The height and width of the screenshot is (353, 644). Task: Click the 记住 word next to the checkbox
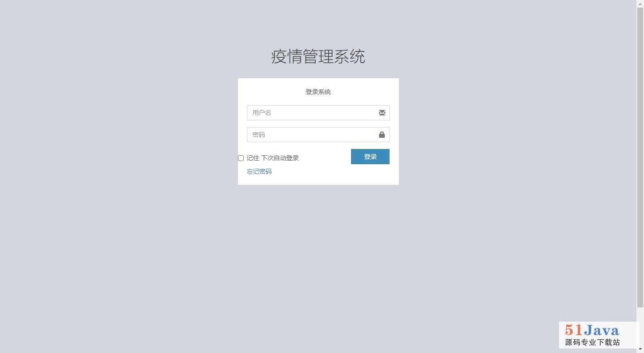click(x=253, y=158)
